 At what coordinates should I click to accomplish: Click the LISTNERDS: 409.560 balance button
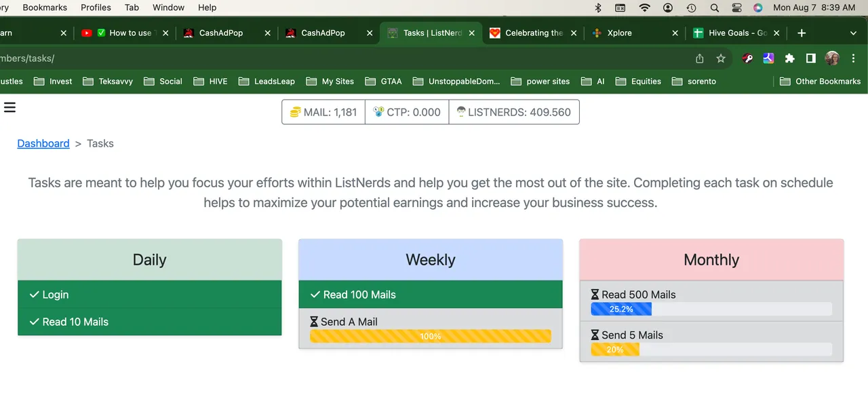click(x=514, y=112)
